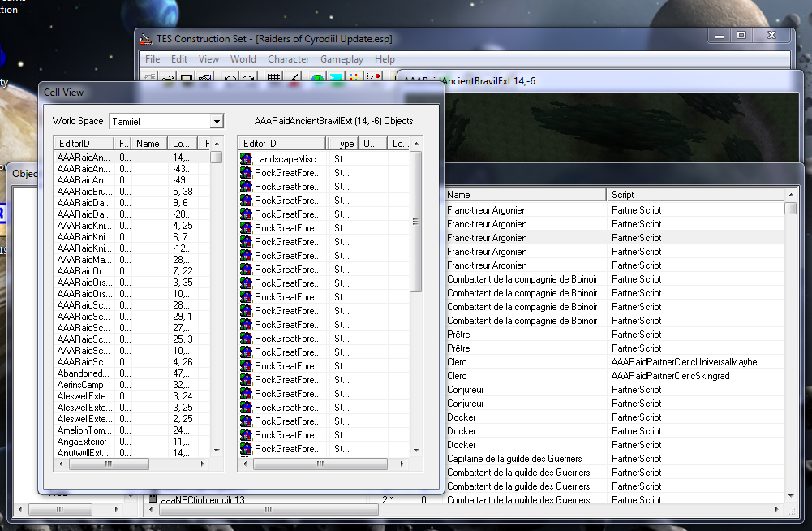This screenshot has width=812, height=531.
Task: Click the objects list horizontal scrollbar thumb
Action: [320, 464]
